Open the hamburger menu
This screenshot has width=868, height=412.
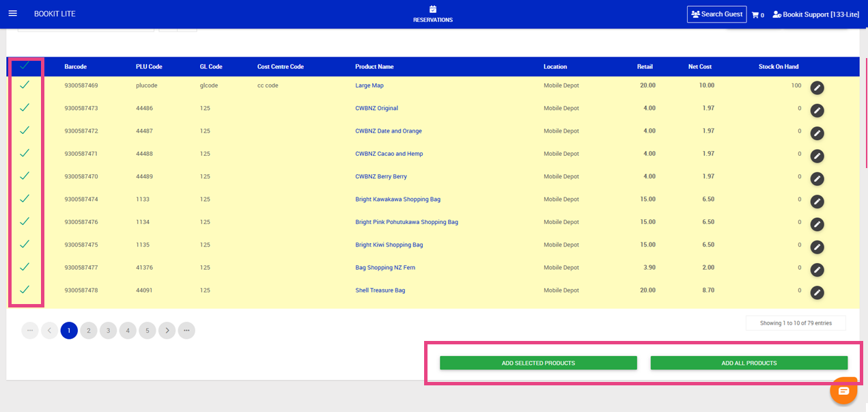(12, 14)
